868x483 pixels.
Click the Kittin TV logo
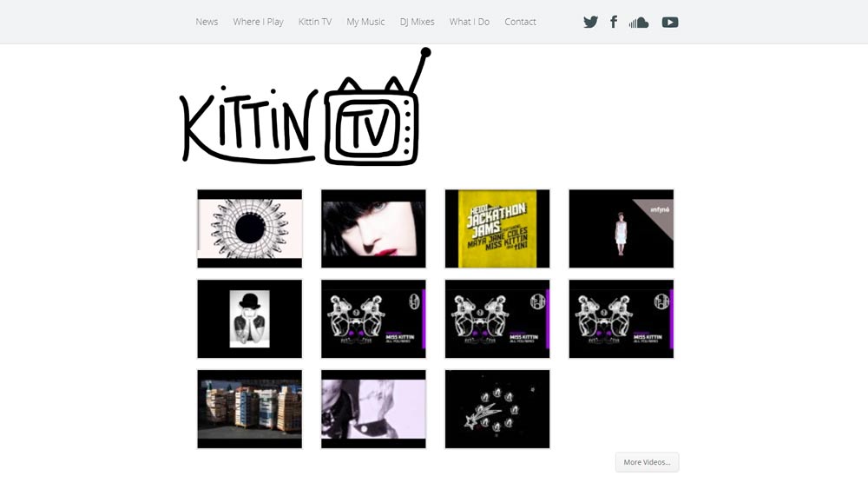[305, 107]
